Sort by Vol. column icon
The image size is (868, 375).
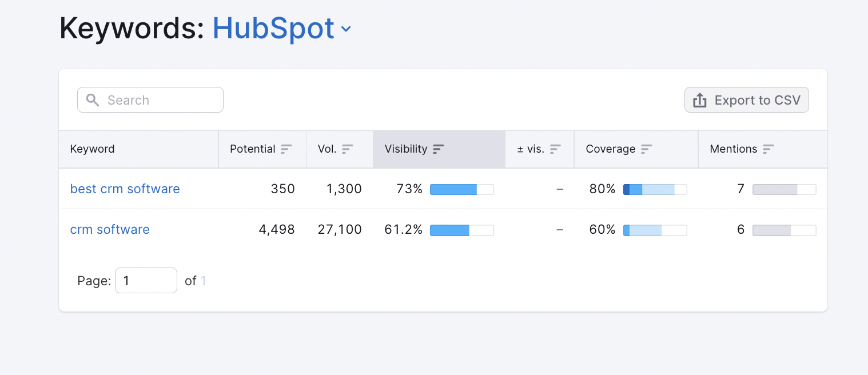(348, 149)
